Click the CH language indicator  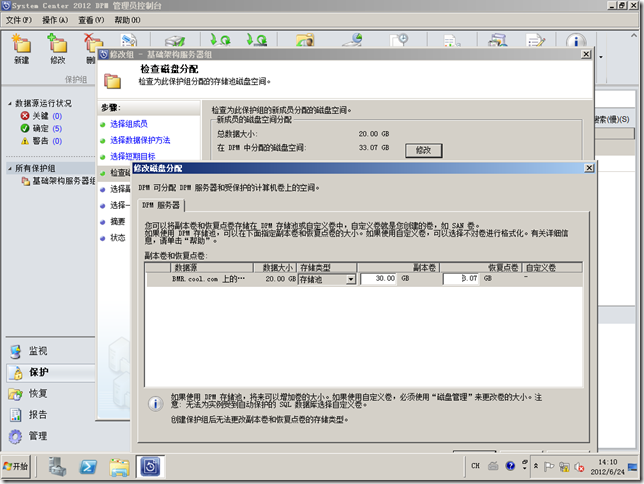pos(475,466)
